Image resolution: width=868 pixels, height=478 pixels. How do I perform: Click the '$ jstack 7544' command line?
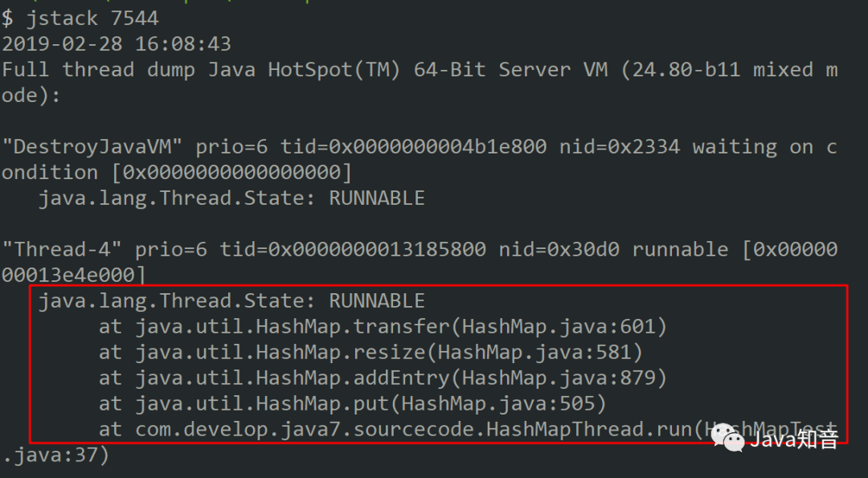pyautogui.click(x=80, y=18)
